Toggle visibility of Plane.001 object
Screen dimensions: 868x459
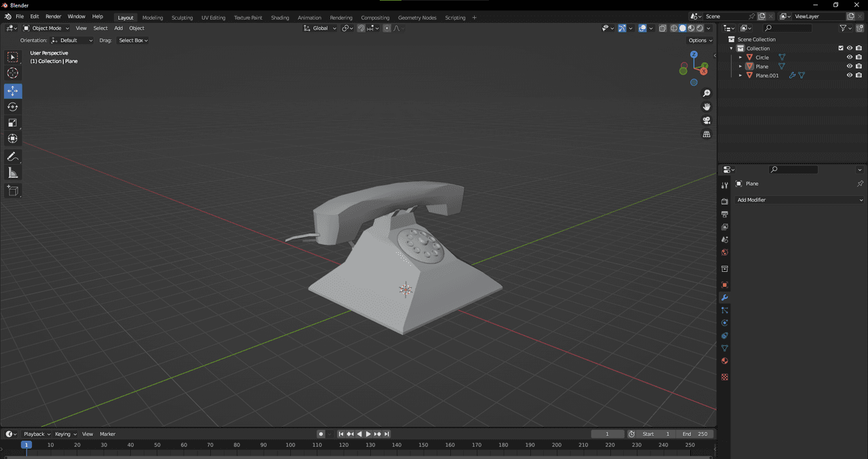click(x=849, y=75)
